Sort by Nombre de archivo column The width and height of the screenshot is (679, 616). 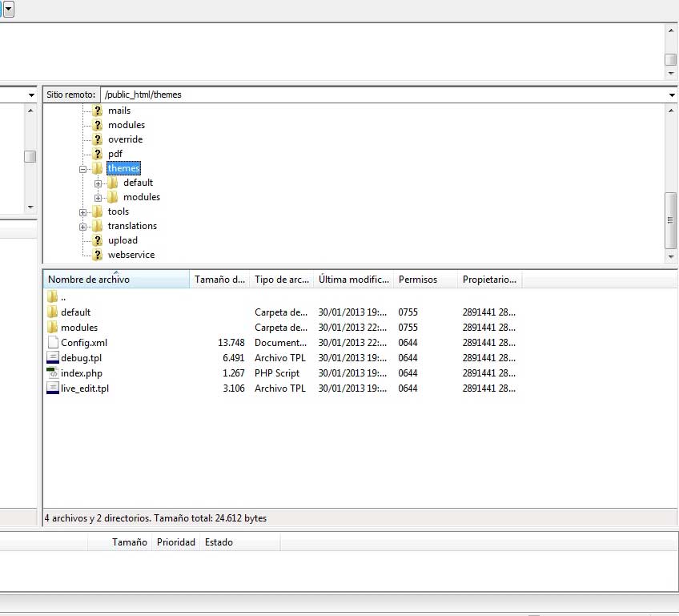[x=116, y=280]
